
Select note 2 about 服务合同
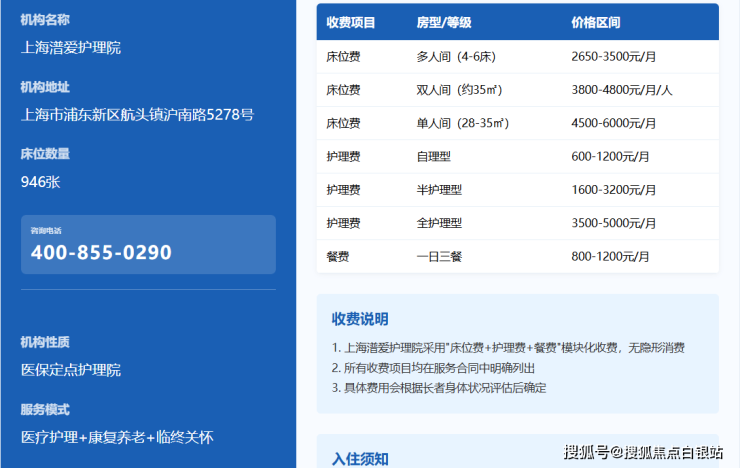433,368
